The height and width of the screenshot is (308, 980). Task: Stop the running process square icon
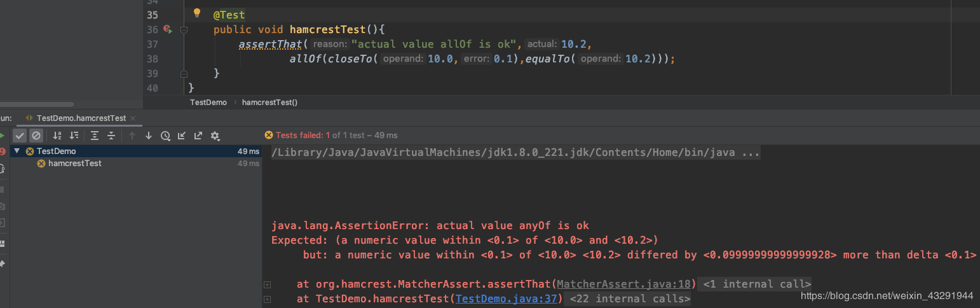tap(2, 189)
